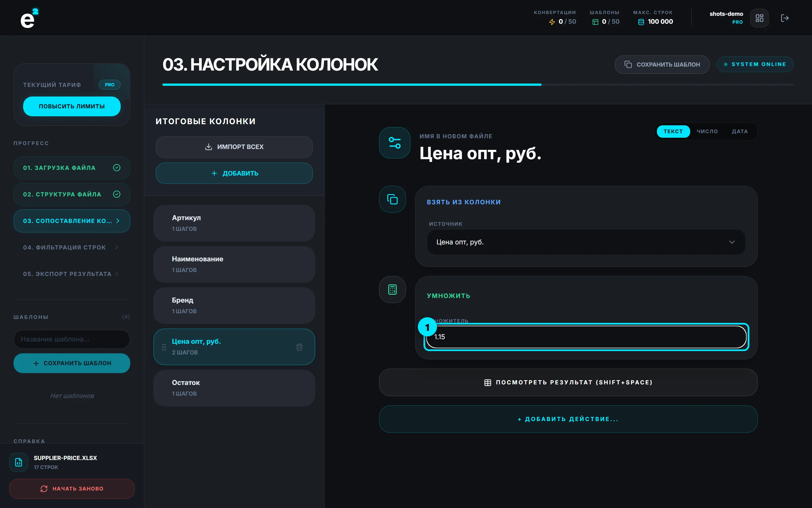Click sidebar Сохранить шаблон button

click(x=72, y=363)
